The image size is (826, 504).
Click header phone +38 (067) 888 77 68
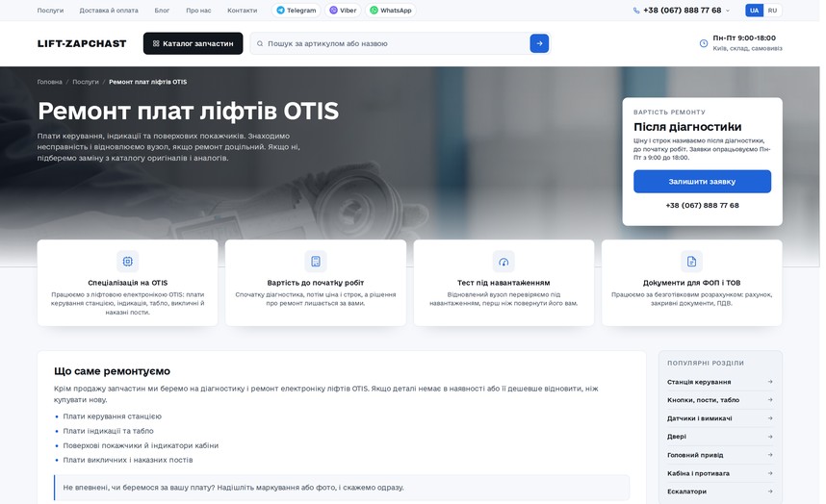point(683,10)
